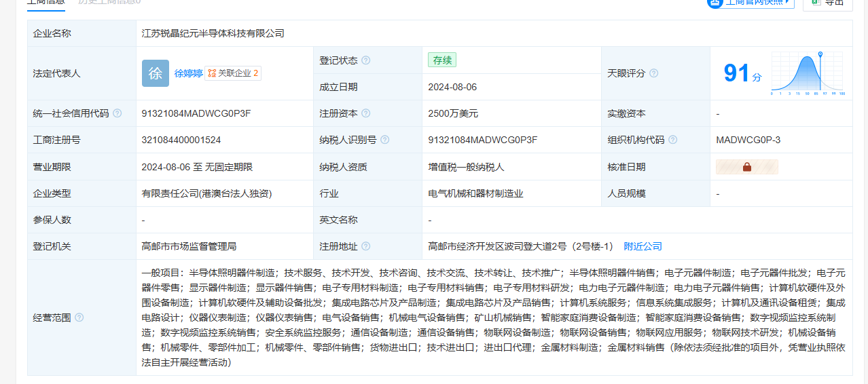Select the credit code 91321084MADWCG0P3F next to 统一社会信用代码
Screen dimensions: 868x384
pyautogui.click(x=196, y=113)
